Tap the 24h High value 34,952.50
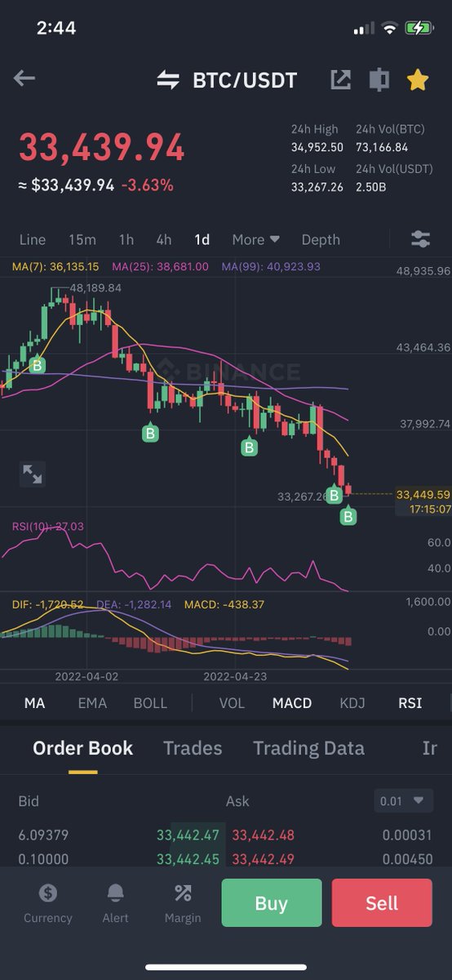Viewport: 452px width, 980px height. [316, 147]
